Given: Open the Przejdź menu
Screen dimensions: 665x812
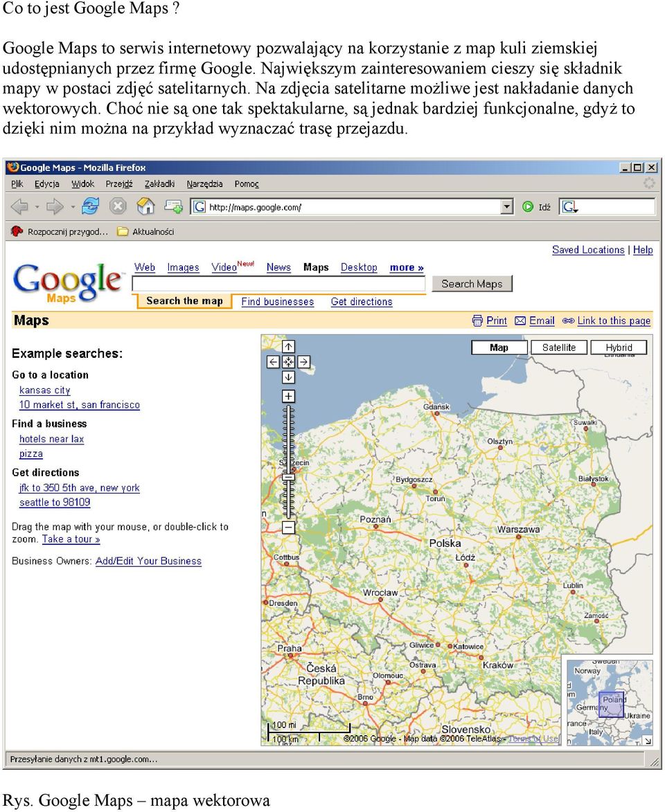Looking at the screenshot, I should pyautogui.click(x=119, y=184).
